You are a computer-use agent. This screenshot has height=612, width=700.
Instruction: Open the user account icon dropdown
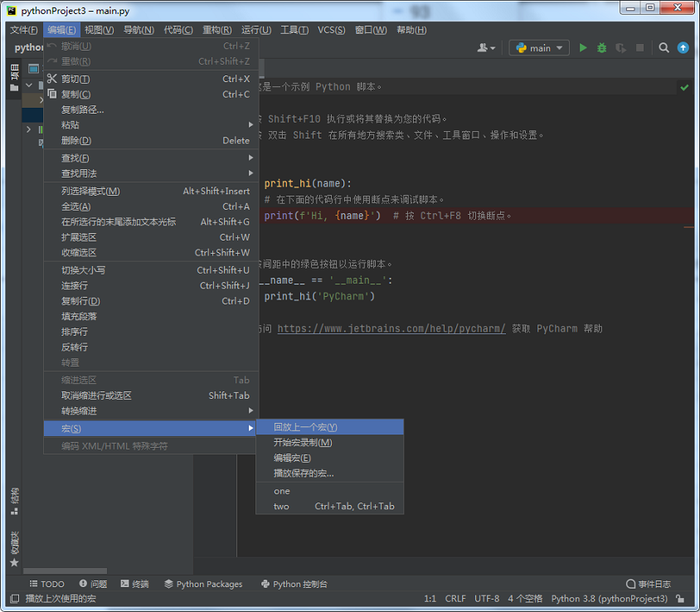click(x=486, y=48)
